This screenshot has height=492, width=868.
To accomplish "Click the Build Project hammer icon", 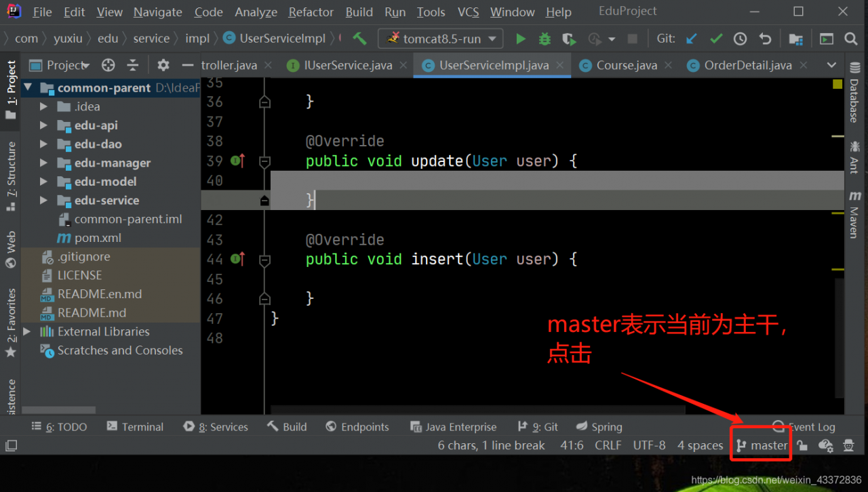I will point(359,39).
